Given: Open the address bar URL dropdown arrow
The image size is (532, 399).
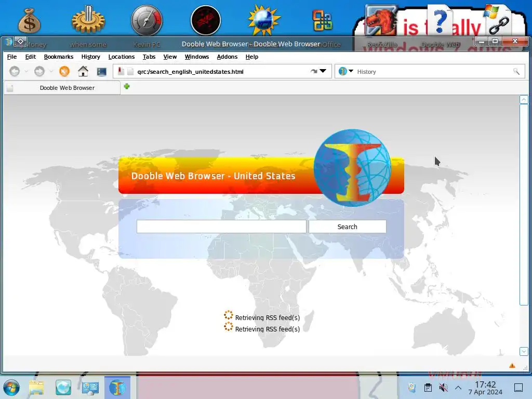Looking at the screenshot, I should tap(323, 71).
